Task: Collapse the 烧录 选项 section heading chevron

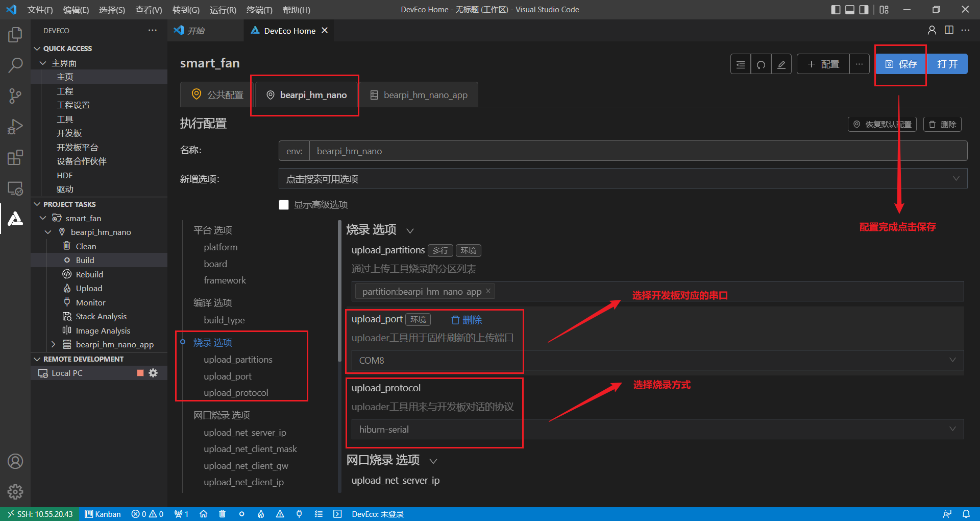Action: click(410, 231)
